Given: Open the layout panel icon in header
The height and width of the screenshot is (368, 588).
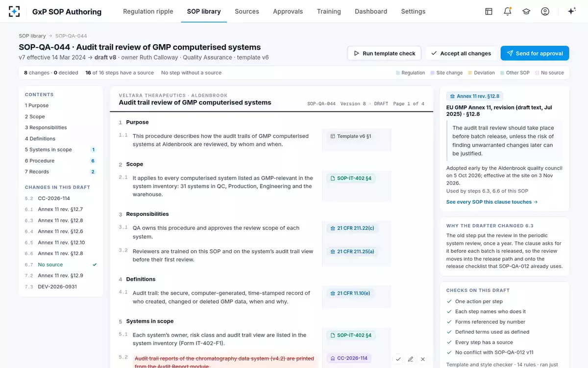Looking at the screenshot, I should [x=489, y=11].
